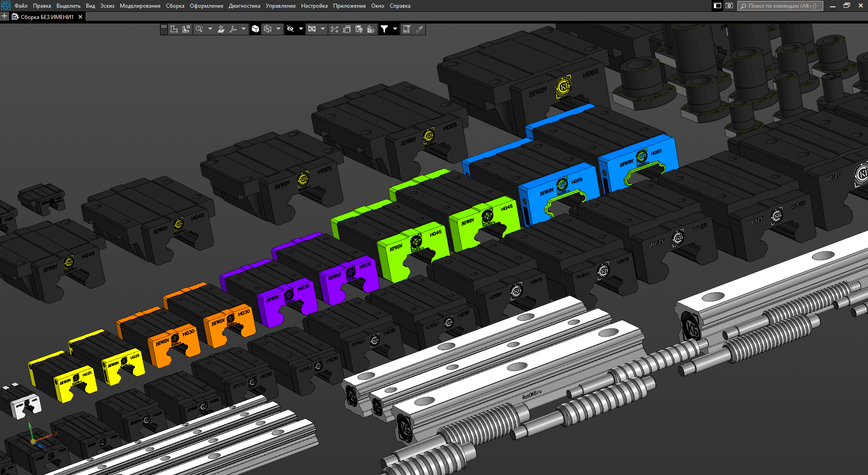Click the selection filter funnel icon
The image size is (868, 475).
pyautogui.click(x=384, y=29)
